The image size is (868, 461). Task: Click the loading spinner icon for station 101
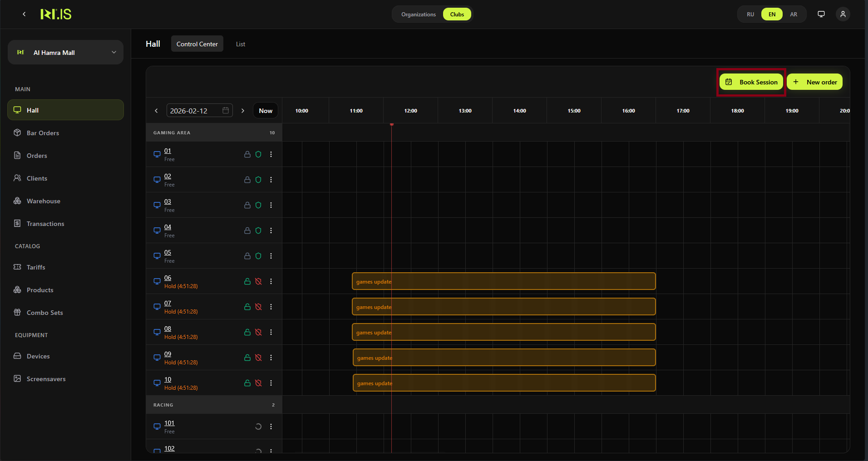click(x=258, y=427)
